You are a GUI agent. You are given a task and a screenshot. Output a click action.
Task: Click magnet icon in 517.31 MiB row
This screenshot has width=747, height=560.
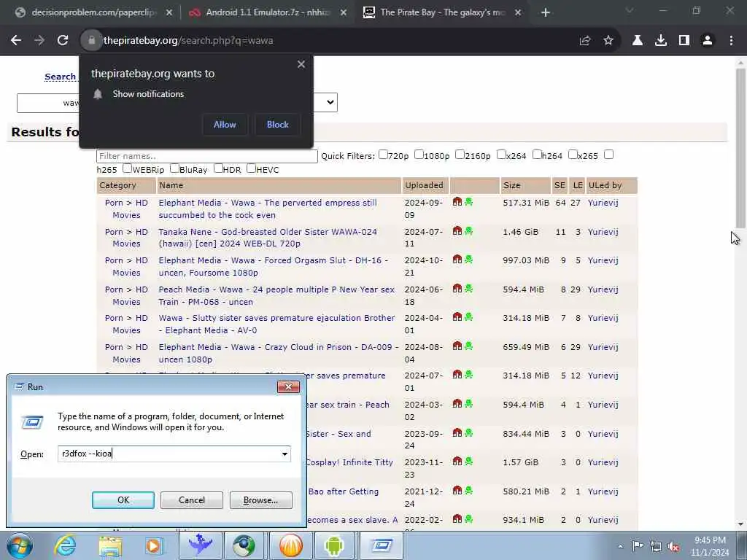click(x=457, y=202)
